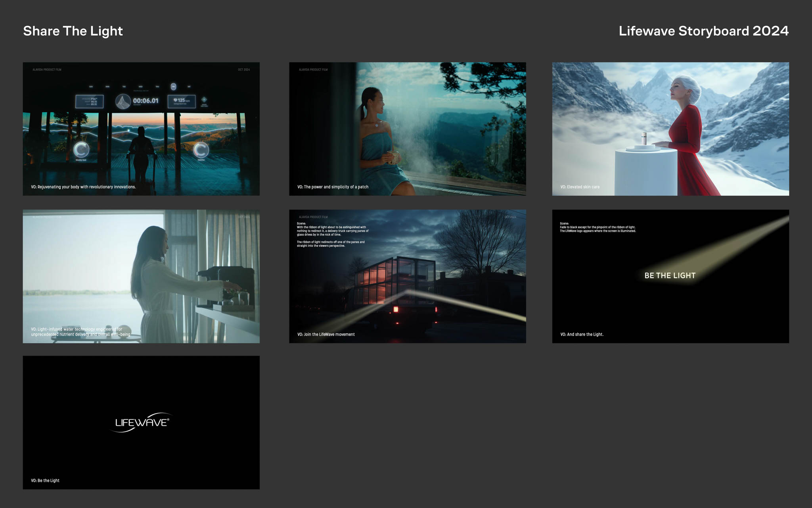The width and height of the screenshot is (812, 508).
Task: Click the pace stats panel left of the timer
Action: pyautogui.click(x=90, y=101)
